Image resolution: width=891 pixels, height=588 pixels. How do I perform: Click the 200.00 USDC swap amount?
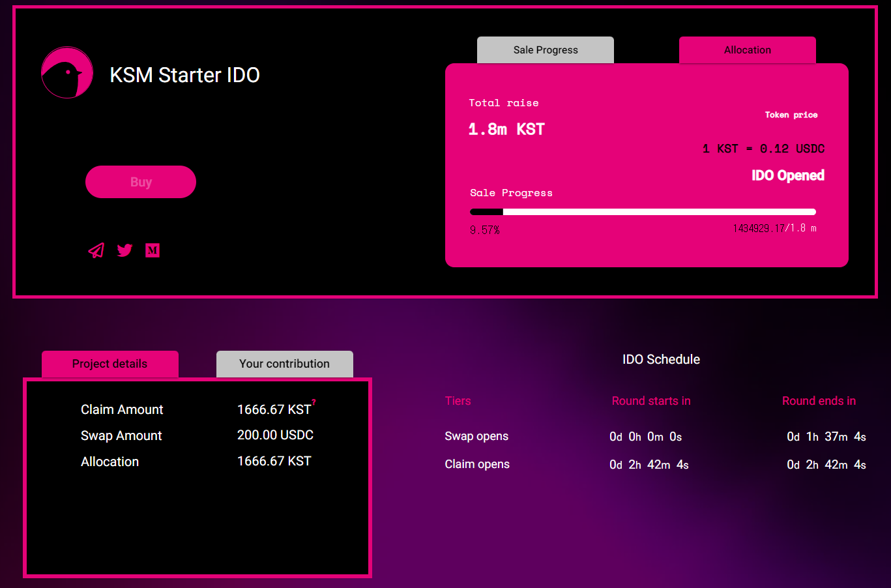click(x=275, y=435)
